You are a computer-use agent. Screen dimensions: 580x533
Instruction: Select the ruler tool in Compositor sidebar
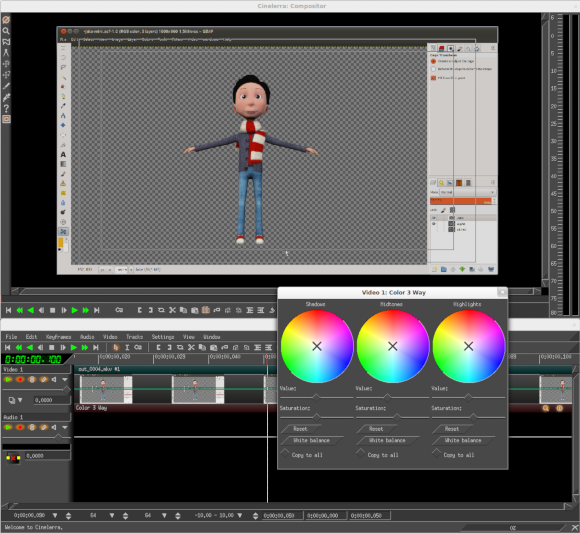[6, 53]
